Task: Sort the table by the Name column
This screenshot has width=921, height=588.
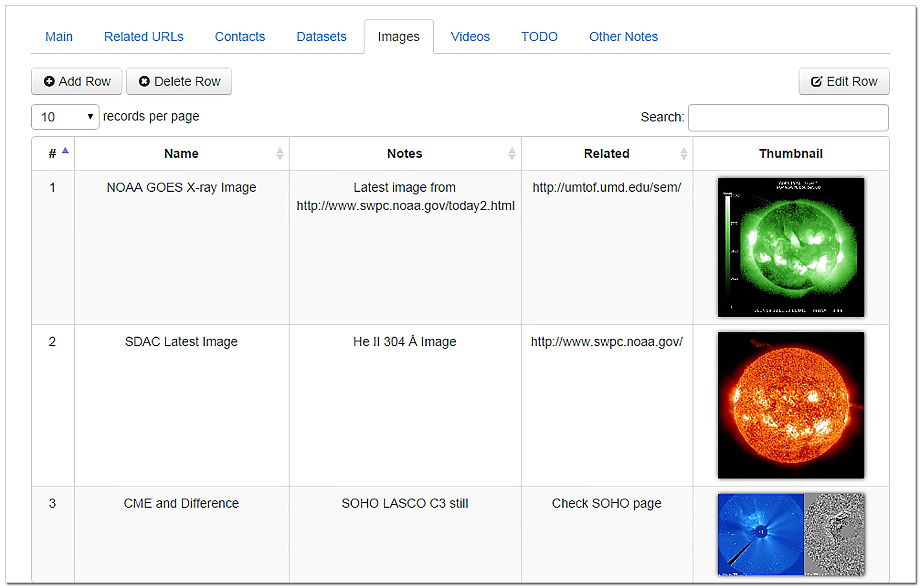Action: coord(181,154)
